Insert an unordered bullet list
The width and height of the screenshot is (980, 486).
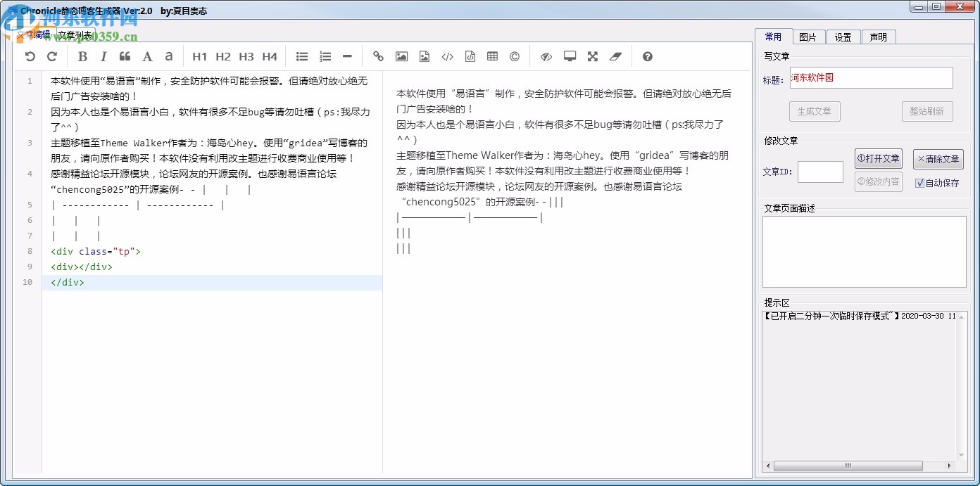[302, 56]
